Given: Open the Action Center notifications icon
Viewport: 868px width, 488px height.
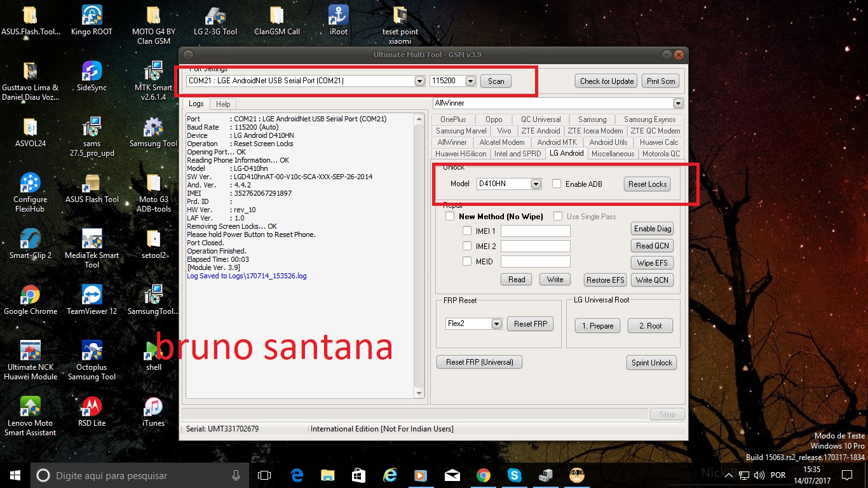Looking at the screenshot, I should [x=846, y=475].
